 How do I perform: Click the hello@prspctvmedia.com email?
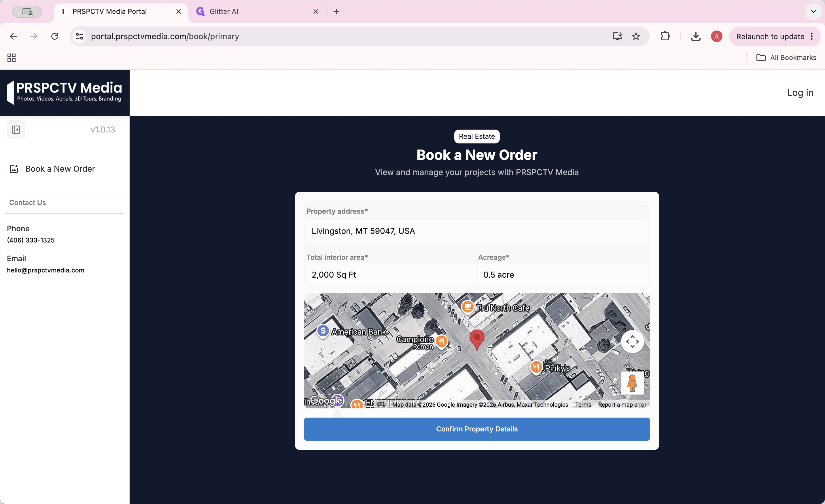click(46, 270)
